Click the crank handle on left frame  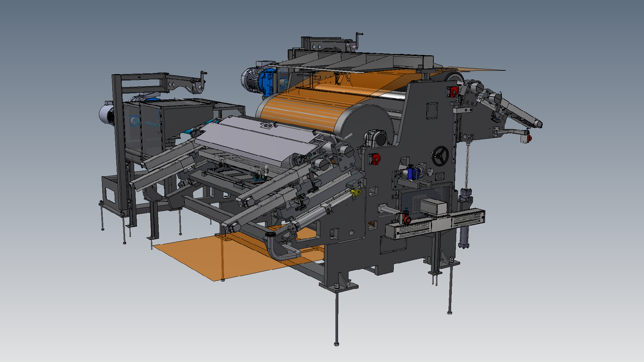[203, 79]
